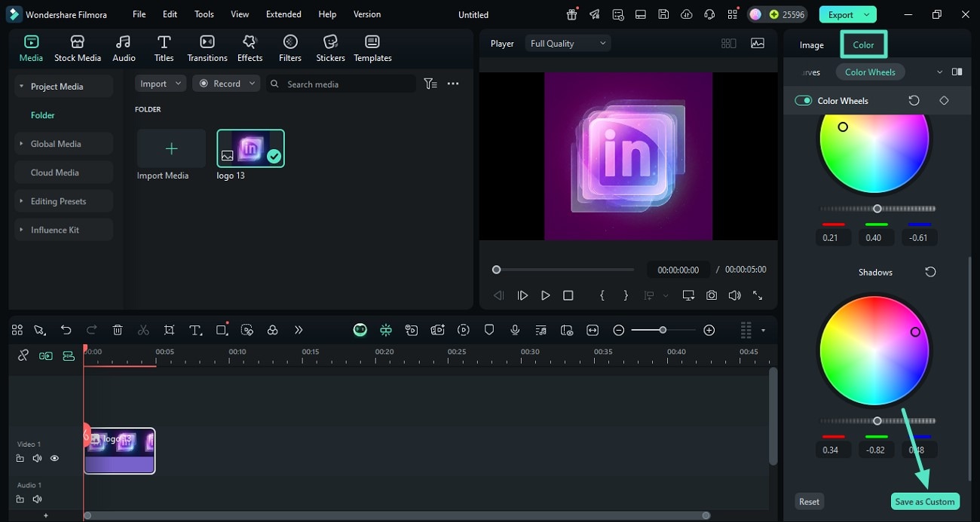
Task: Select the logo 13 media thumbnail
Action: click(x=250, y=148)
